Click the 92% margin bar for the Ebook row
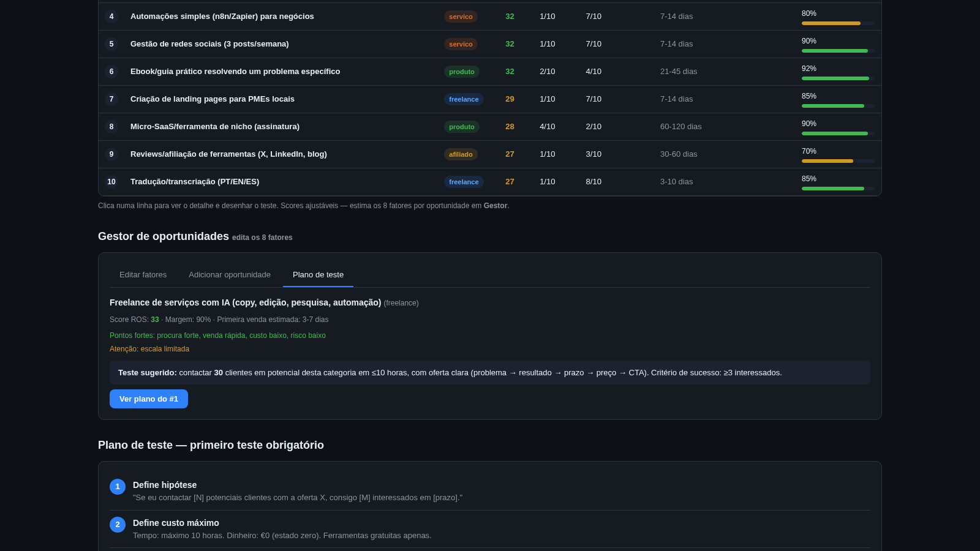 839,78
